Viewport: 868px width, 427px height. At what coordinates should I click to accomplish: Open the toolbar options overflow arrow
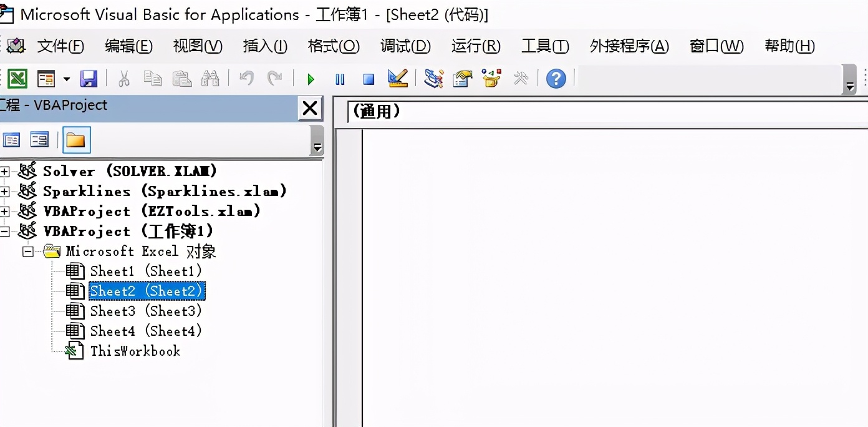click(850, 80)
